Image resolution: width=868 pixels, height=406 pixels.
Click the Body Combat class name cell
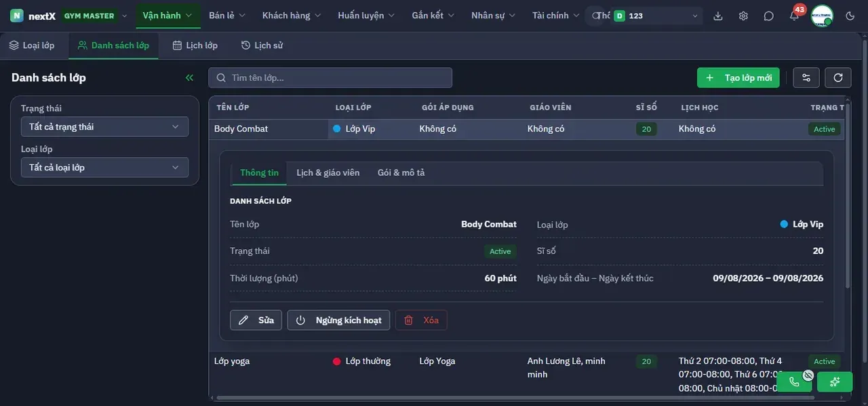(x=241, y=129)
